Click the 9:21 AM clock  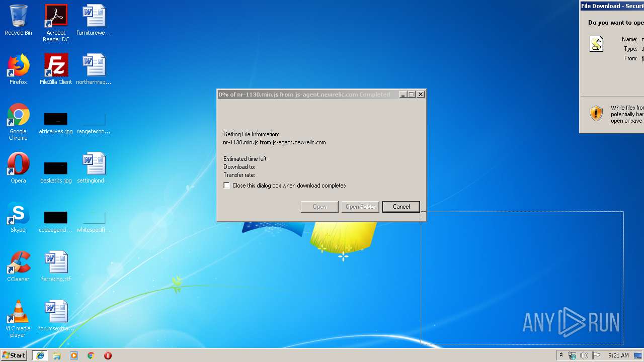coord(618,355)
